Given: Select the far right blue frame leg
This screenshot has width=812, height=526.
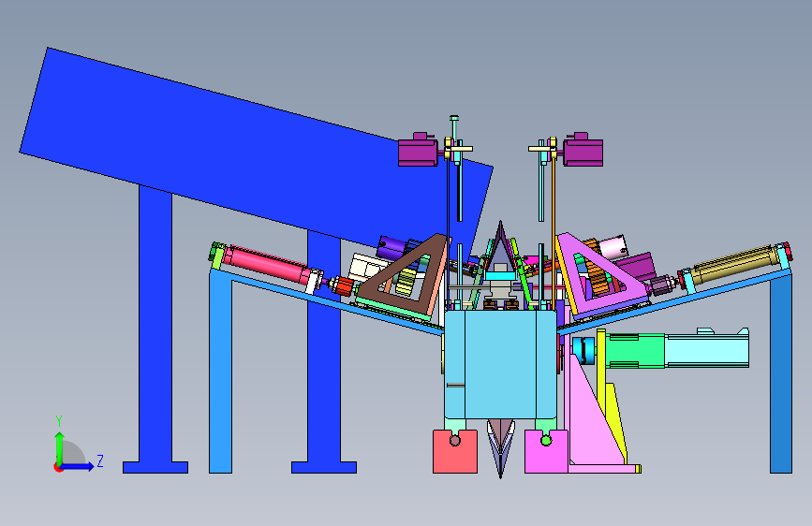Looking at the screenshot, I should [781, 373].
